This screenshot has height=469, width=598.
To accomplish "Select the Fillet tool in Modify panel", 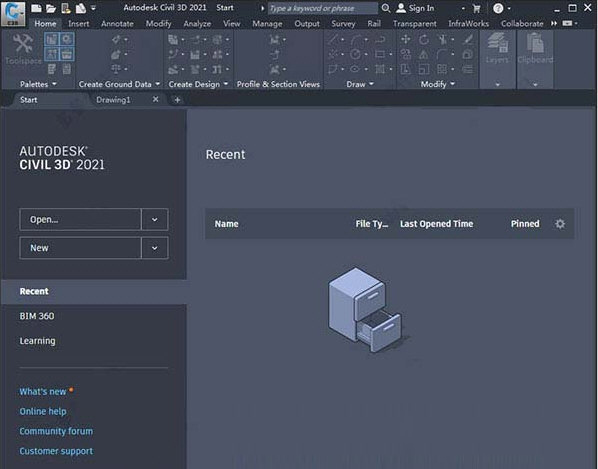I will tap(442, 54).
